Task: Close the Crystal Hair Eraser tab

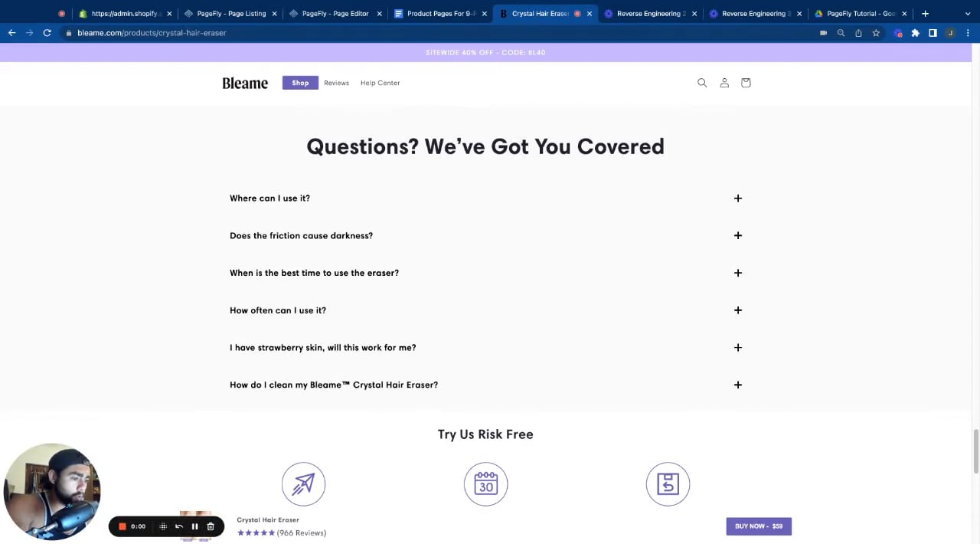Action: tap(590, 14)
